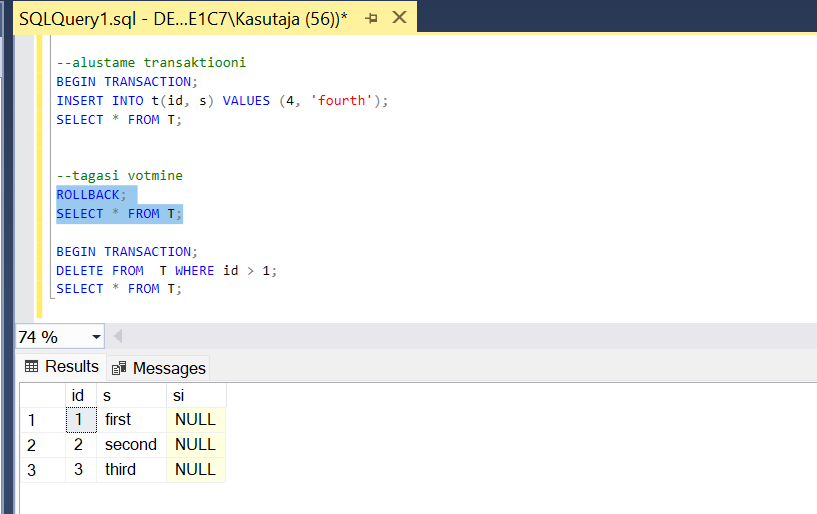Switch to the Results tab
Image resolution: width=817 pixels, height=514 pixels.
(x=61, y=366)
